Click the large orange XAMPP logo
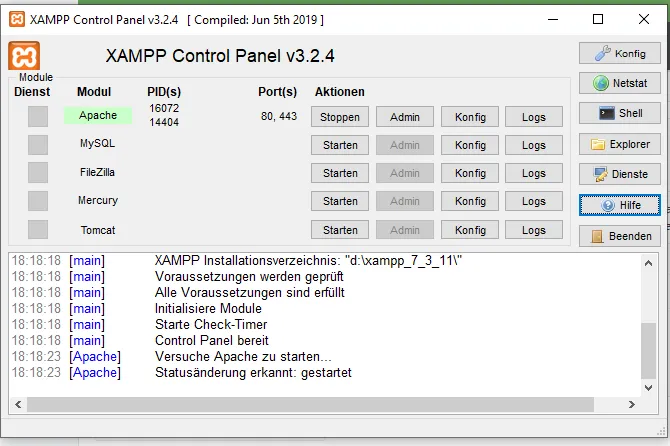Screen dimensions: 670x446 pyautogui.click(x=24, y=56)
